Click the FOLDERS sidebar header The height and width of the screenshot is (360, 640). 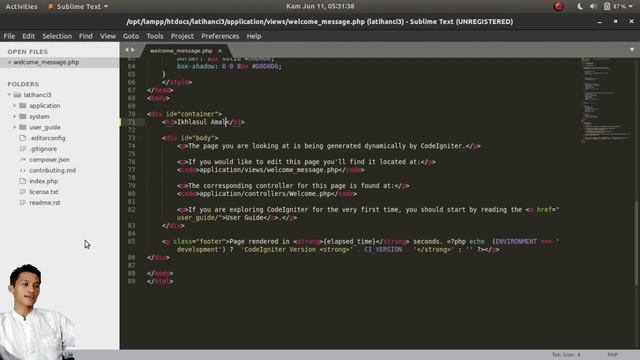click(x=23, y=84)
